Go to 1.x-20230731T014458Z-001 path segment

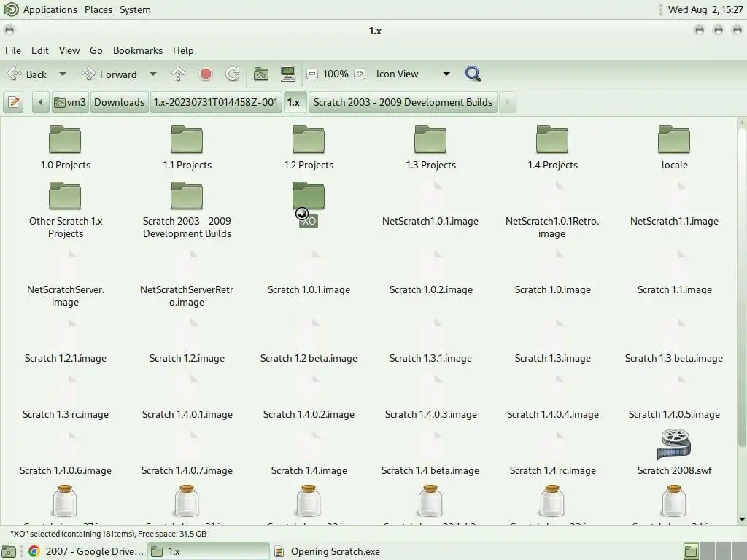click(215, 102)
